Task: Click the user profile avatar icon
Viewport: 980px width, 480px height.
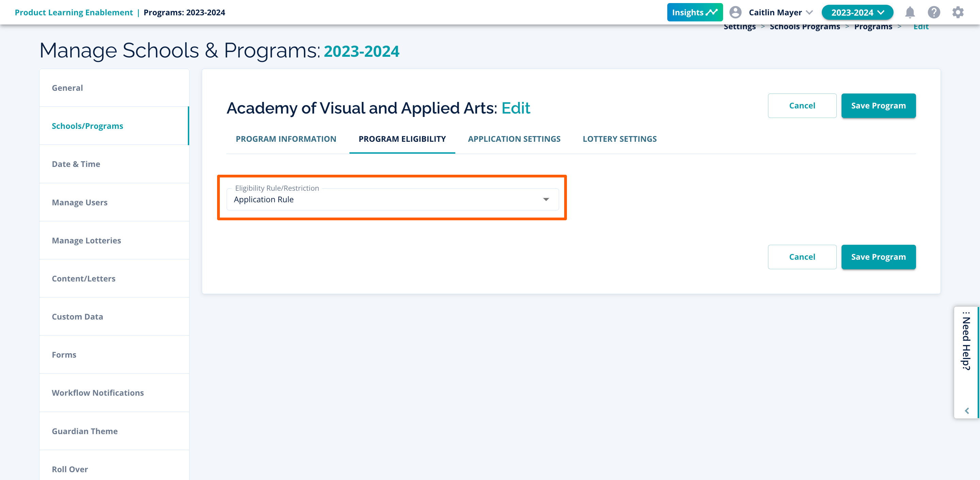Action: point(735,12)
